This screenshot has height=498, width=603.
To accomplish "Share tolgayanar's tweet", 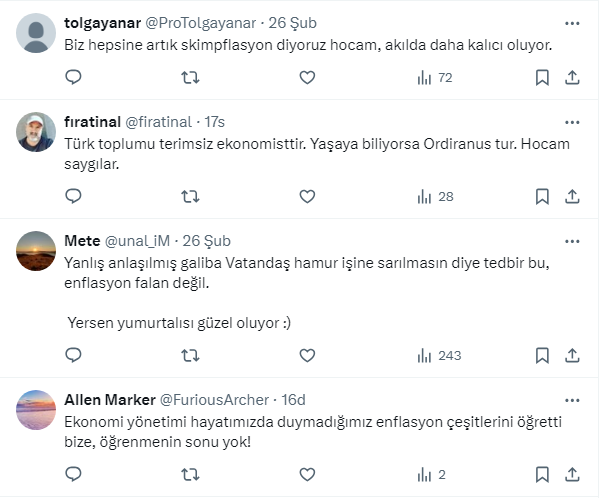I will point(572,77).
